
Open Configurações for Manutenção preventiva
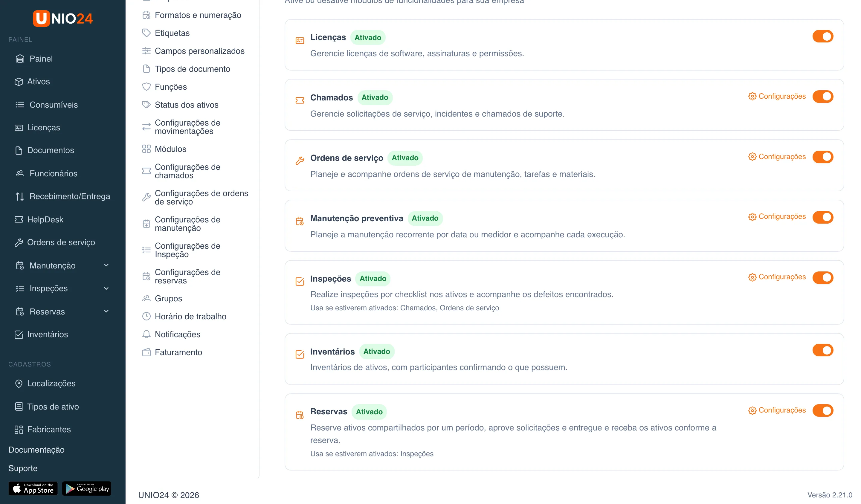coord(777,217)
